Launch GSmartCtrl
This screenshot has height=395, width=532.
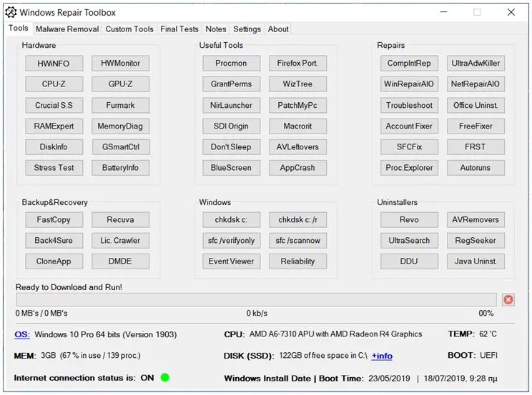coord(120,147)
